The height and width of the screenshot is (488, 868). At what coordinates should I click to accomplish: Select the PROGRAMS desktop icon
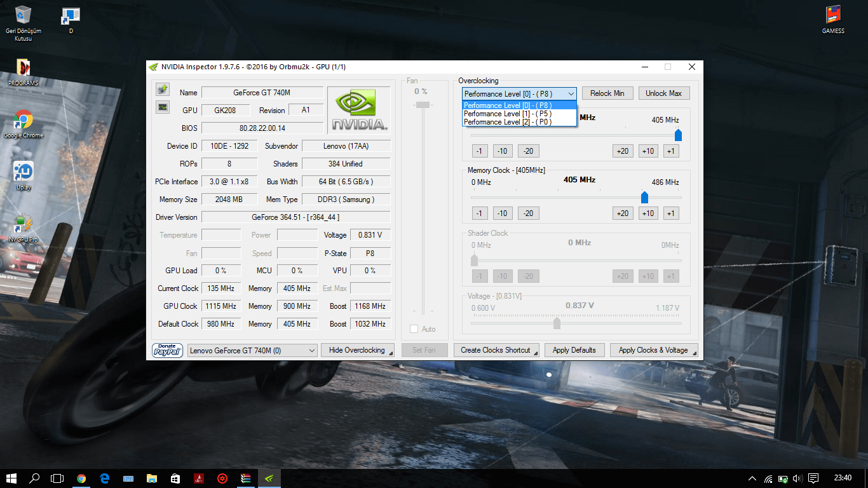(x=24, y=72)
